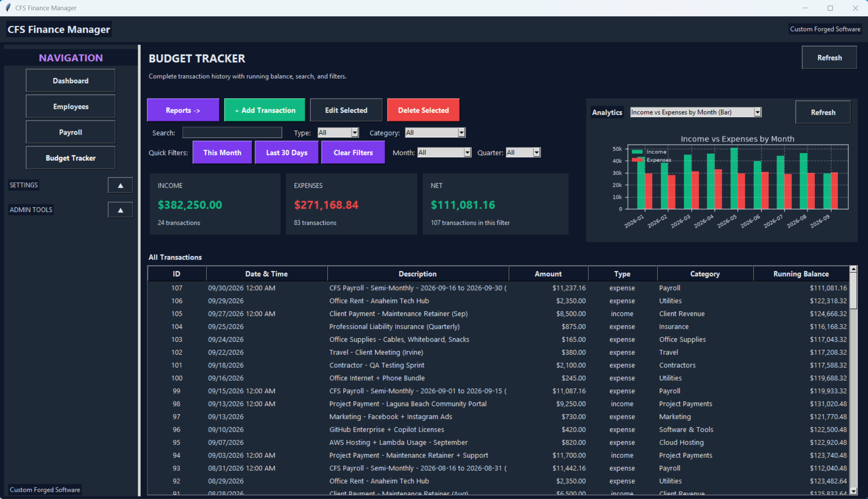
Task: Click the Running Balance column header
Action: [801, 274]
